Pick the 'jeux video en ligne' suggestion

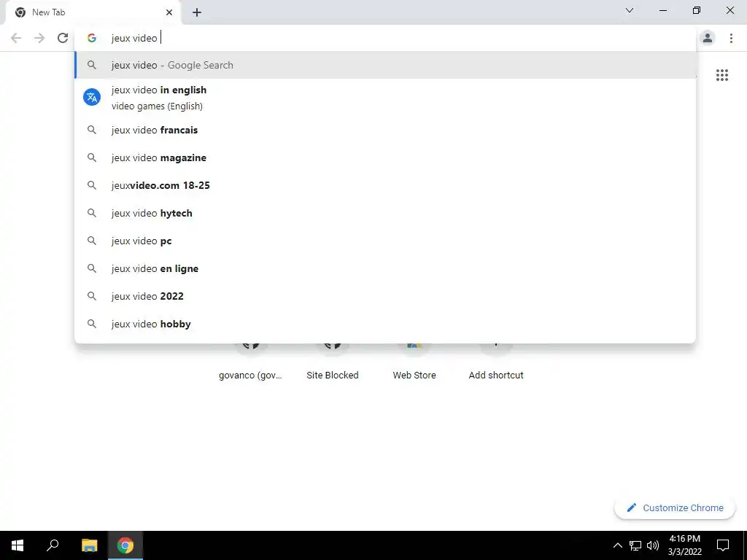pos(385,268)
